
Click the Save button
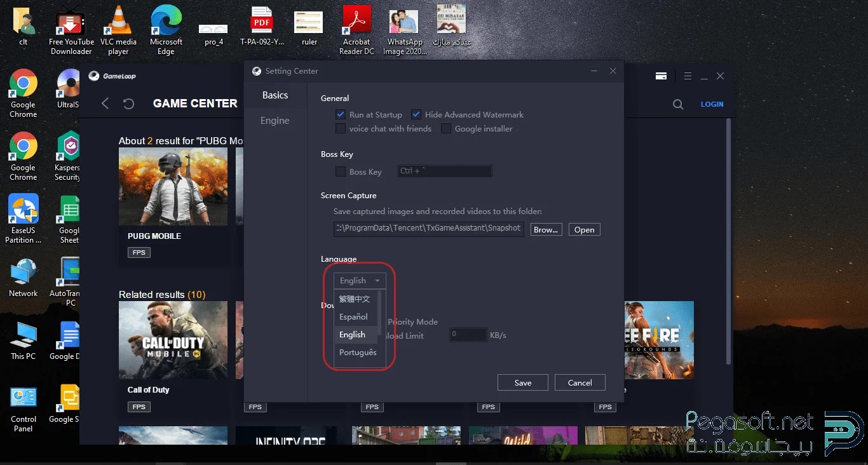point(523,382)
